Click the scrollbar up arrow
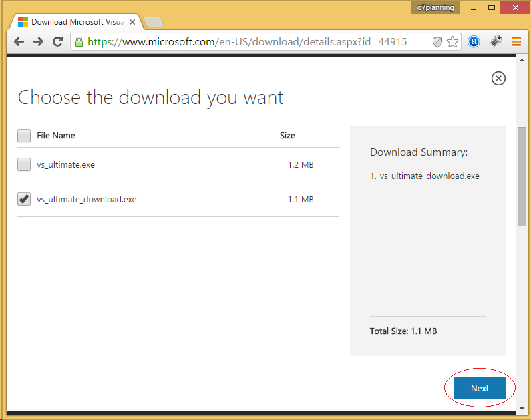 tap(522, 60)
